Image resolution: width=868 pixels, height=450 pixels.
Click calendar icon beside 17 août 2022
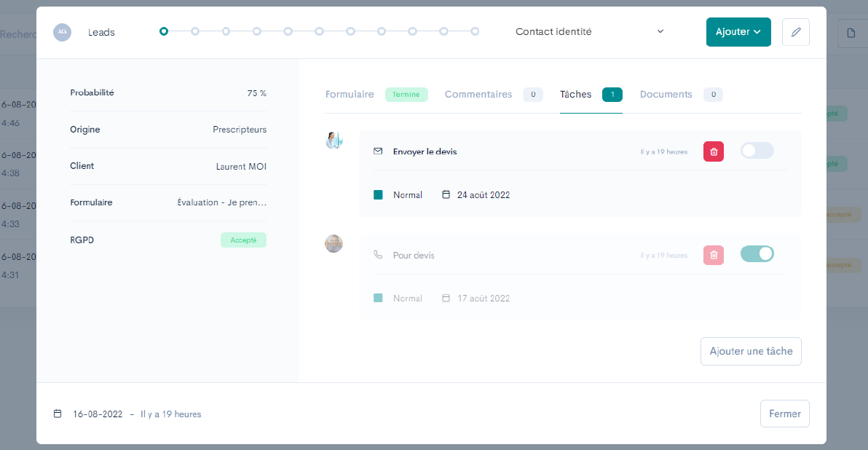click(x=446, y=298)
